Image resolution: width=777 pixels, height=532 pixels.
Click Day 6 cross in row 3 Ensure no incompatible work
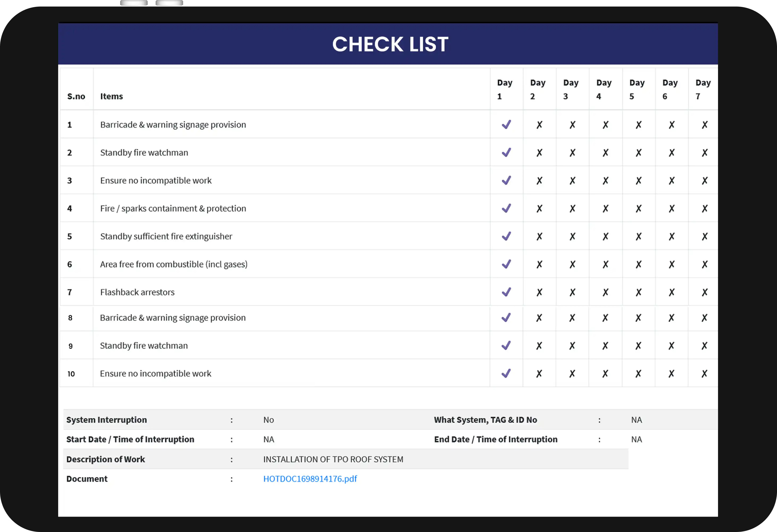pyautogui.click(x=672, y=181)
